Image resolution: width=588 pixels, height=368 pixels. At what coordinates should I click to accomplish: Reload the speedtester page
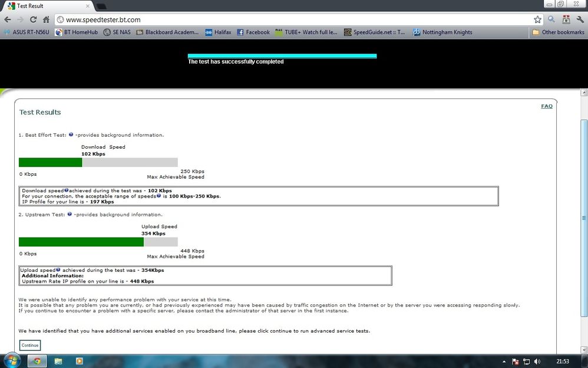click(33, 19)
